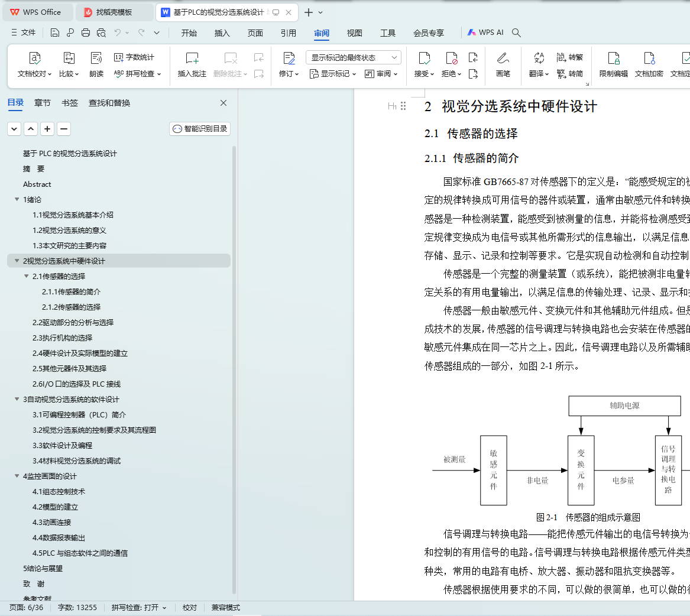Image resolution: width=690 pixels, height=616 pixels.
Task: Select the 画笔 pen tool
Action: click(x=503, y=64)
